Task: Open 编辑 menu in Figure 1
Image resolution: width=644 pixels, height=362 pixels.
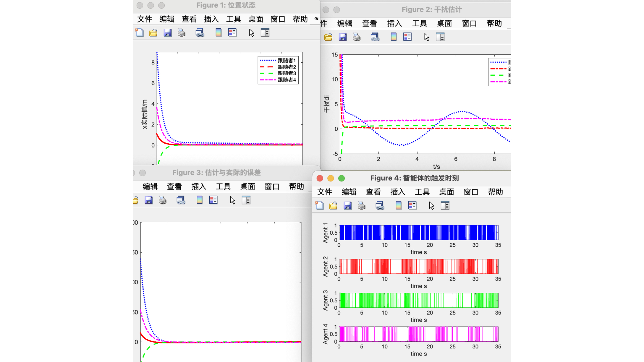Action: point(167,19)
